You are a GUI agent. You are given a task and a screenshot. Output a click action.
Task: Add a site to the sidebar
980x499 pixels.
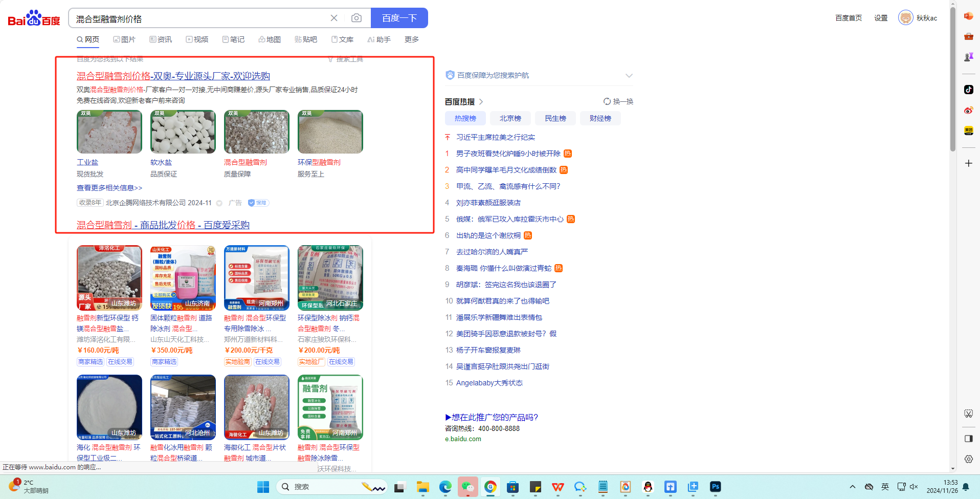tap(968, 163)
